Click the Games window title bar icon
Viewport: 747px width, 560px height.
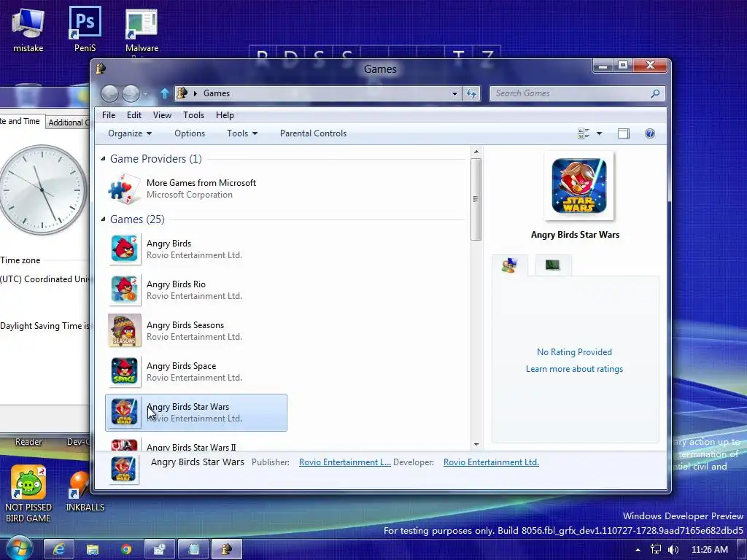101,69
